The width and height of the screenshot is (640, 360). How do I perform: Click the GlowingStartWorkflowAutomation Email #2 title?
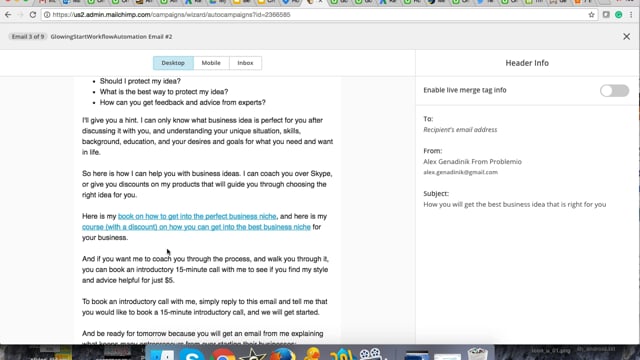[111, 37]
